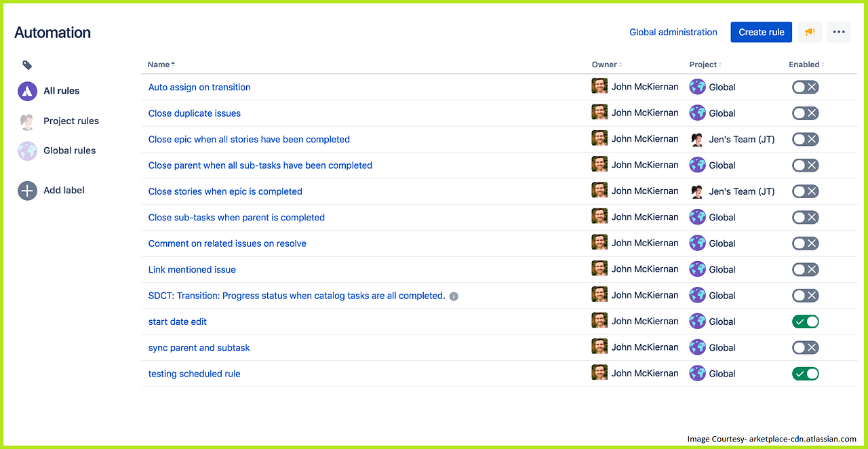Open the Global administration link
The height and width of the screenshot is (449, 868).
pos(673,32)
